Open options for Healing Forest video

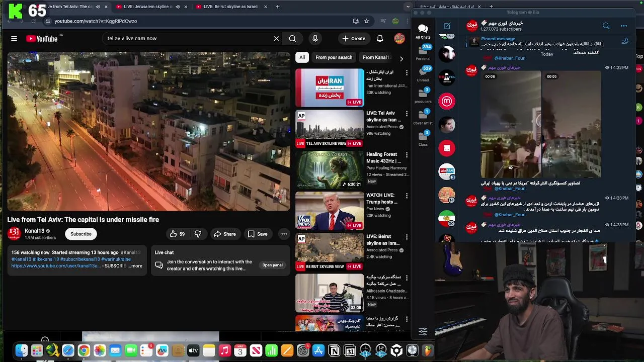407,155
